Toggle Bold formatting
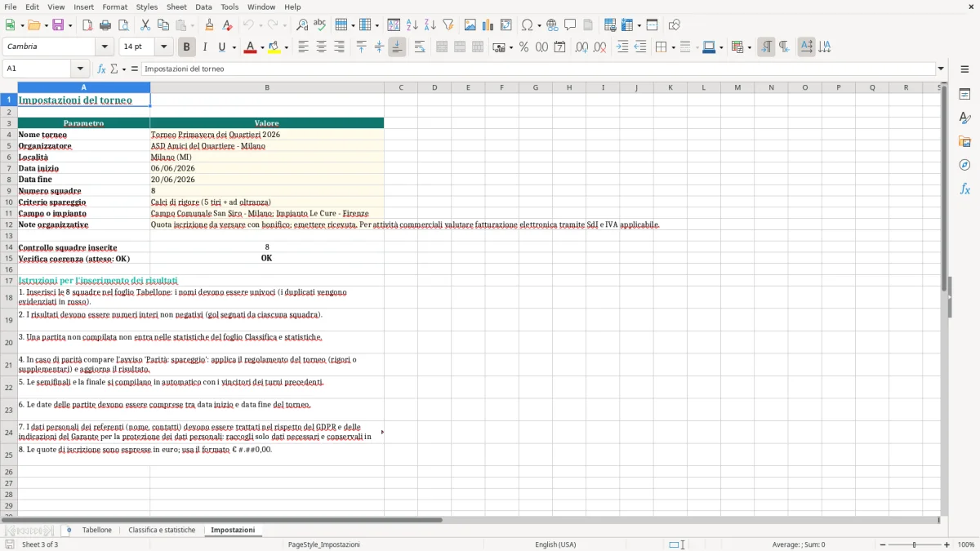 (186, 47)
